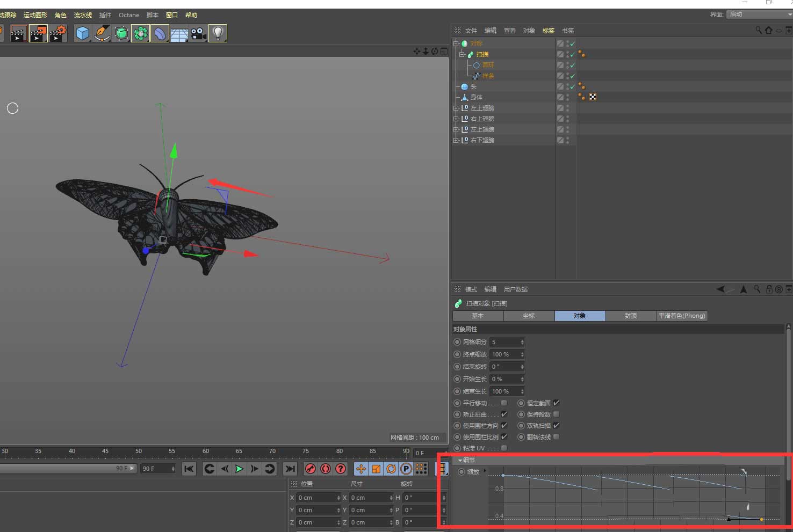Click the orange point on scale curve
The image size is (793, 532).
(x=761, y=519)
